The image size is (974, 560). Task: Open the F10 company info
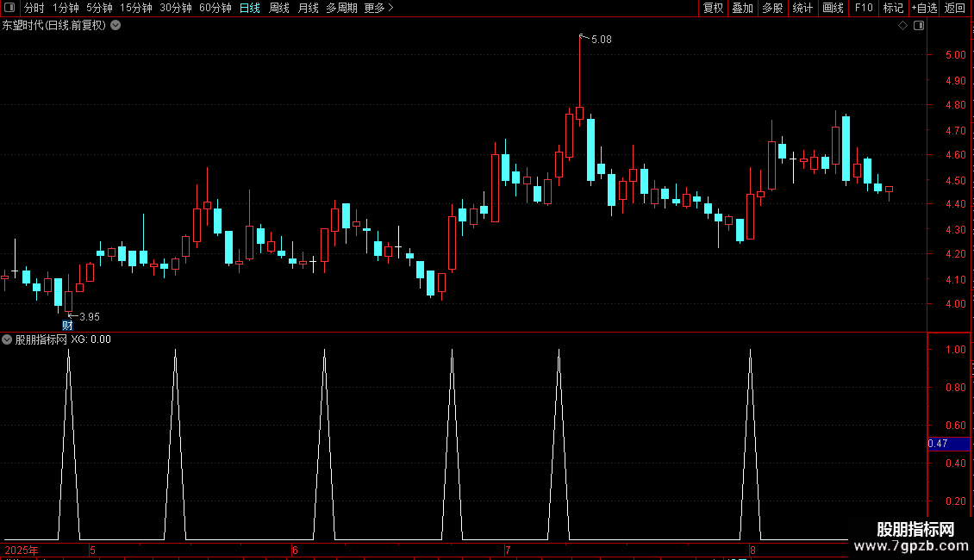(x=864, y=8)
